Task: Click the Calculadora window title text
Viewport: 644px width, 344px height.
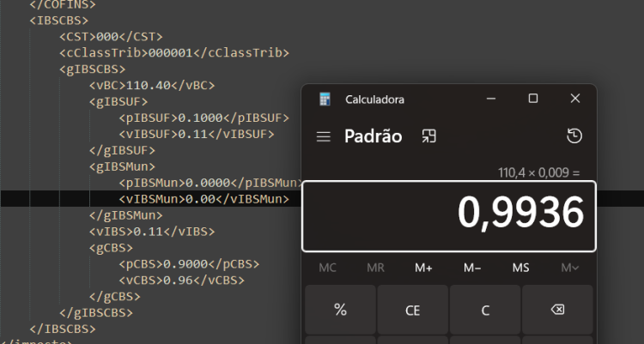Action: tap(374, 100)
